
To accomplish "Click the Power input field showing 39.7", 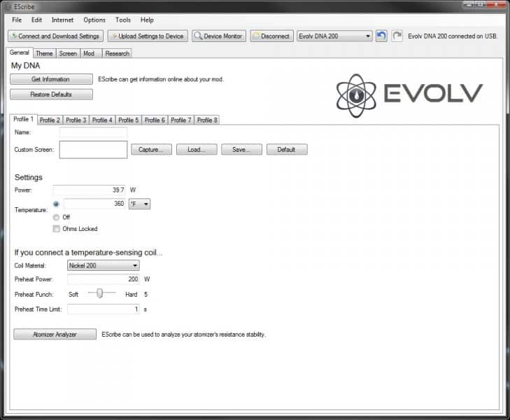I will [x=89, y=190].
